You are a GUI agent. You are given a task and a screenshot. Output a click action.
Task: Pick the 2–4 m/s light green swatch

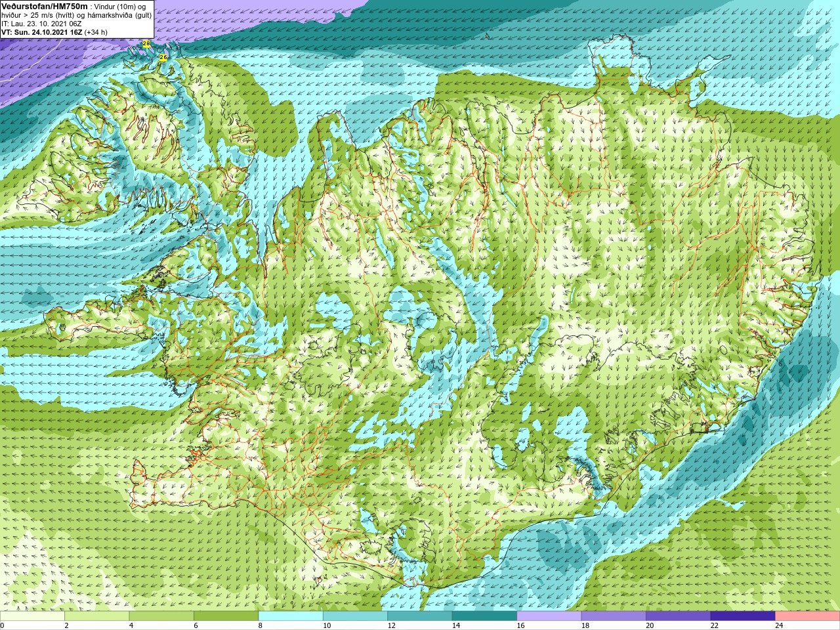point(97,616)
